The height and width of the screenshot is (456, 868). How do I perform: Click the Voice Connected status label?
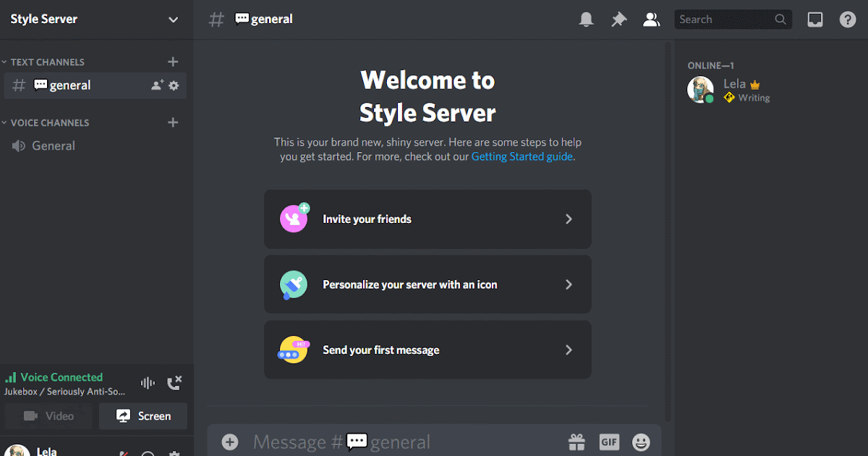coord(61,377)
